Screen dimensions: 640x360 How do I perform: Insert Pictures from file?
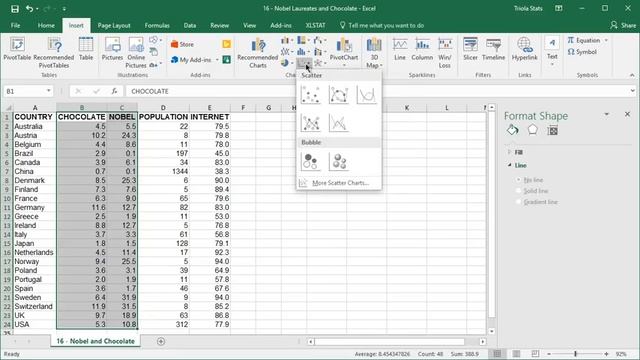tap(112, 49)
